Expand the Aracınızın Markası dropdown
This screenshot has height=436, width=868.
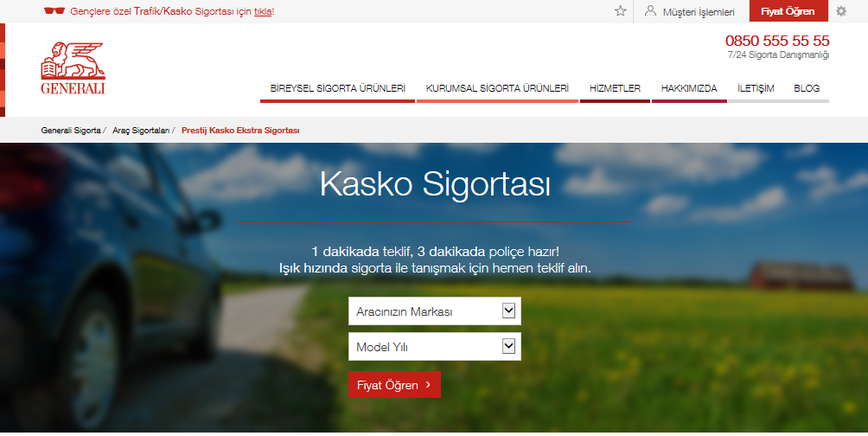(x=435, y=311)
